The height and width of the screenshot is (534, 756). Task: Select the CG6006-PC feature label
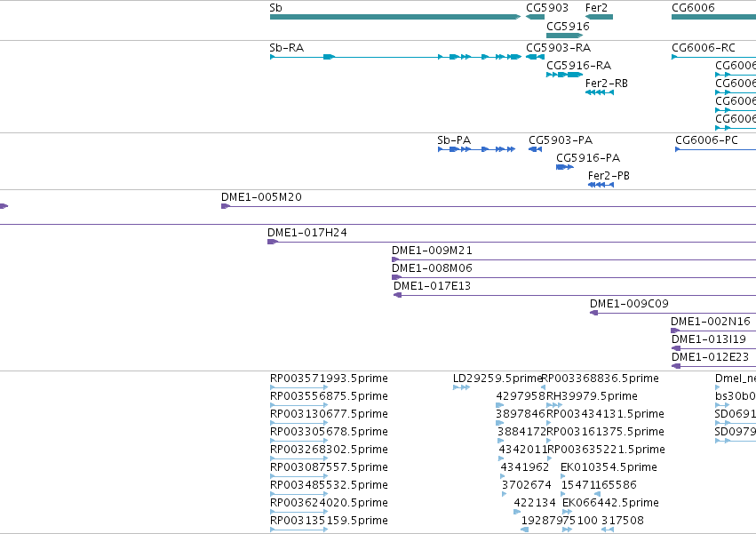(x=706, y=139)
